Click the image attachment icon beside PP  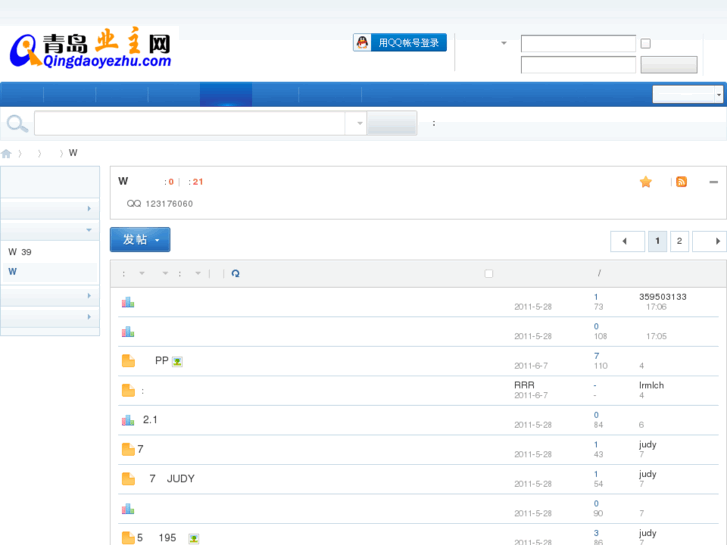click(177, 361)
